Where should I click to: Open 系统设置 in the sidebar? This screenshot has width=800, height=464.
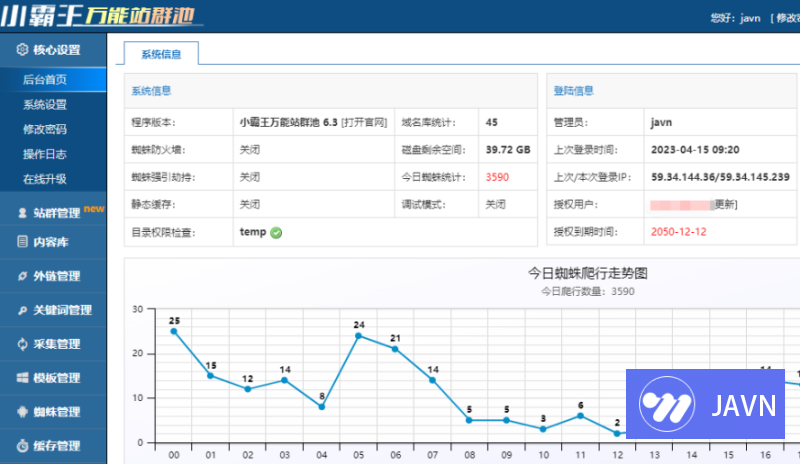click(45, 104)
